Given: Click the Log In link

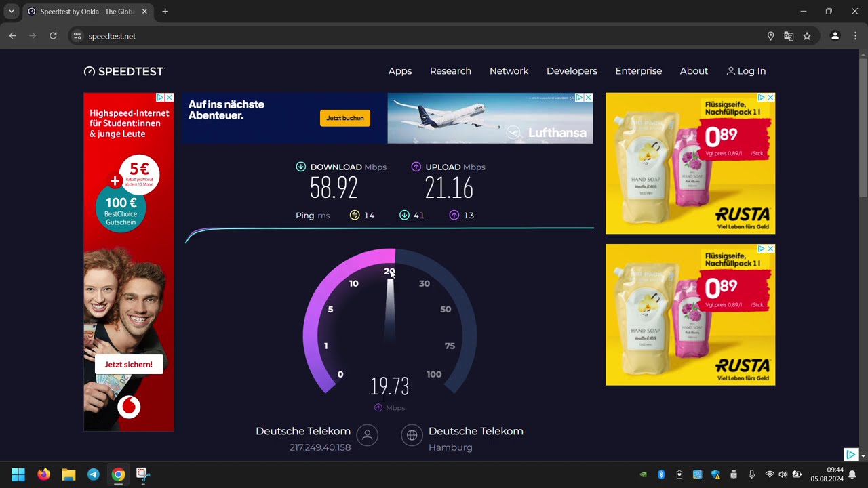Looking at the screenshot, I should click(746, 71).
